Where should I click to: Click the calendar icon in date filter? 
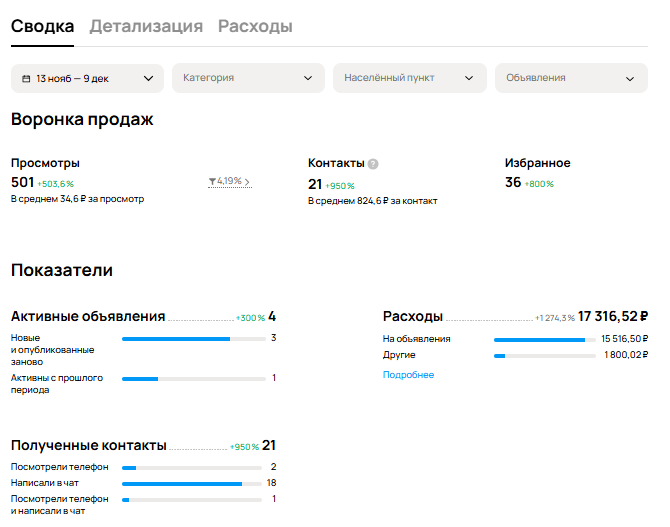coord(25,78)
